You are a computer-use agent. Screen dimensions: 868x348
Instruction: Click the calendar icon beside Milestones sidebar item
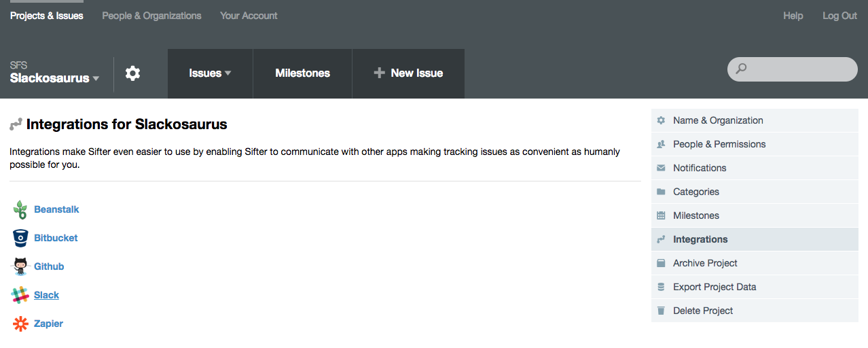coord(661,215)
